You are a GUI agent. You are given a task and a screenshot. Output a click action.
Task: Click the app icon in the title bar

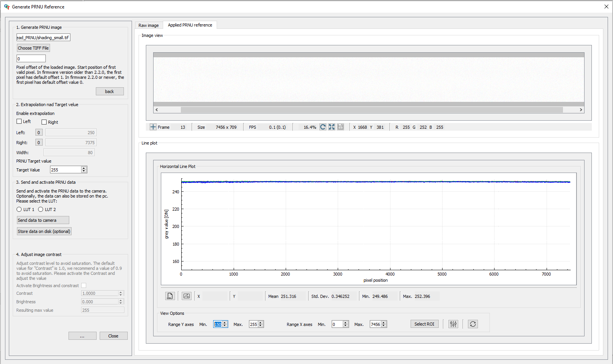click(x=7, y=7)
